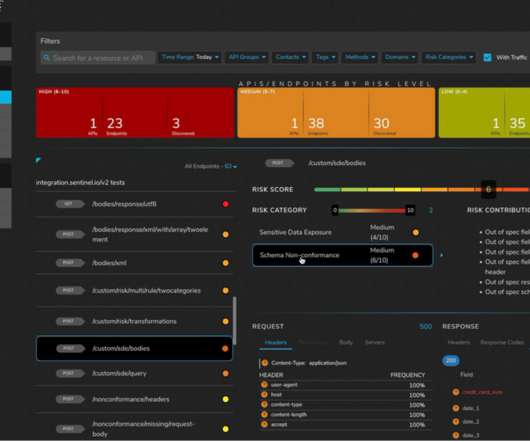The width and height of the screenshot is (530, 442).
Task: Click the icon beside content-type header
Action: point(264,404)
